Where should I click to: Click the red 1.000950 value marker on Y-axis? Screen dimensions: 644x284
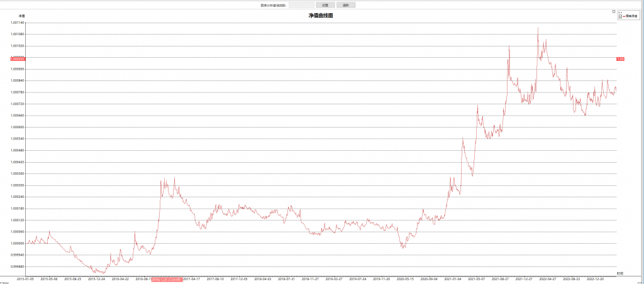17,58
